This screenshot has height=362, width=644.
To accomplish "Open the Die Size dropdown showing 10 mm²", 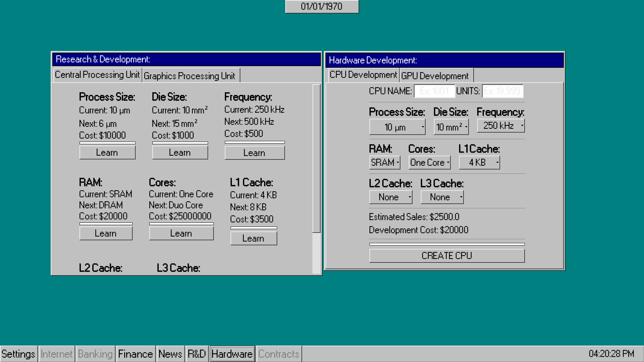I will [x=451, y=127].
